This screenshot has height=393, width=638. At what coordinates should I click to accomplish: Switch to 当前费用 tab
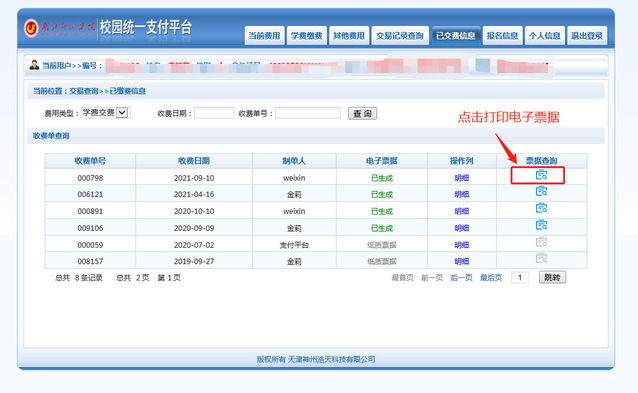pyautogui.click(x=264, y=36)
